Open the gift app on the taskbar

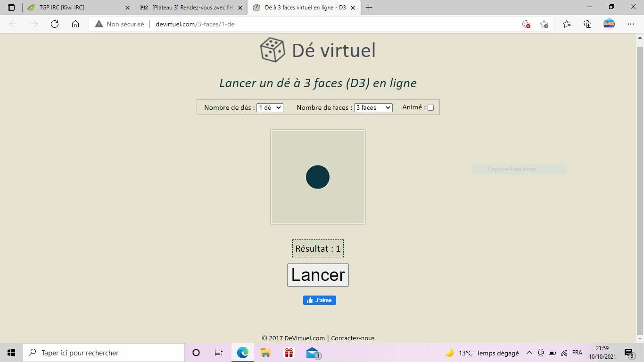(289, 353)
